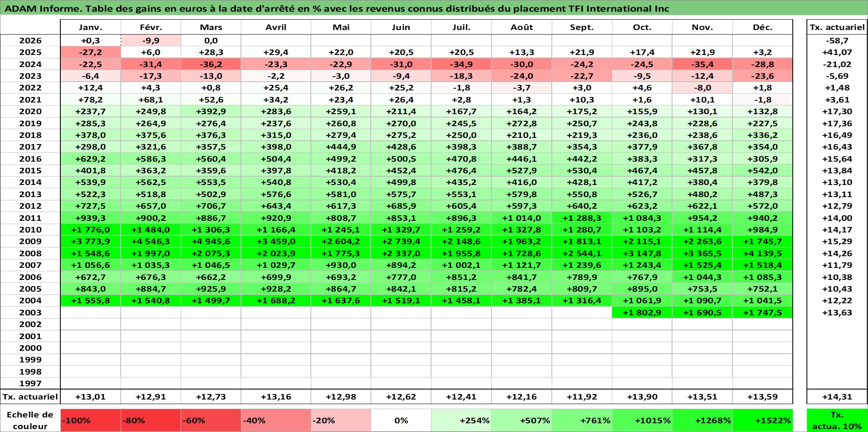Click the actuarial rate +17,36 for 2019

[x=837, y=123]
